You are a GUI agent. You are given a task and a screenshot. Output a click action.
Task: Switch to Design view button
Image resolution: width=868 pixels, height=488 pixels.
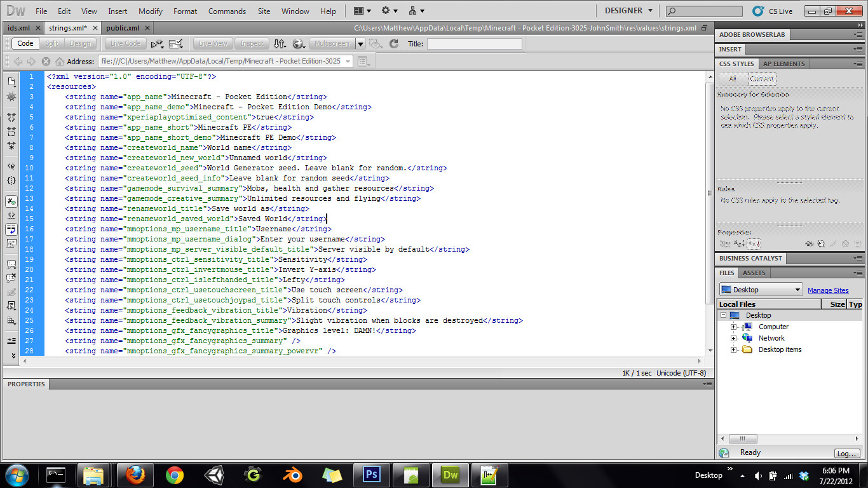pyautogui.click(x=80, y=44)
